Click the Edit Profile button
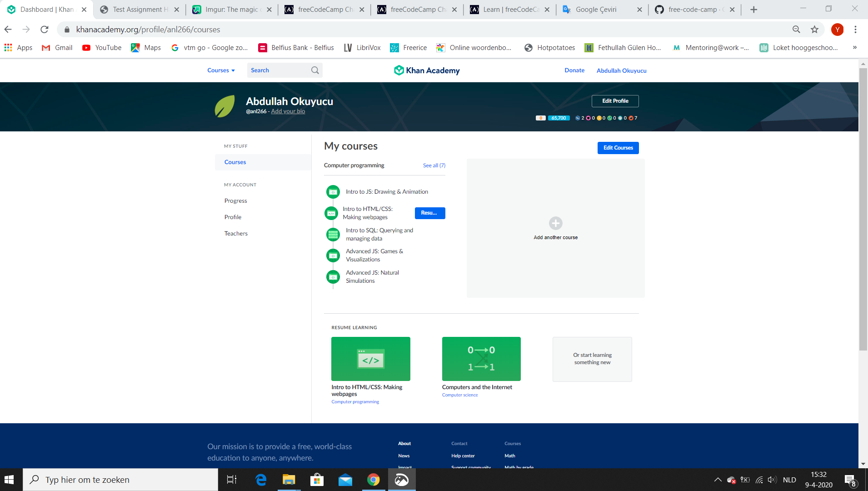This screenshot has width=868, height=491. pyautogui.click(x=615, y=101)
